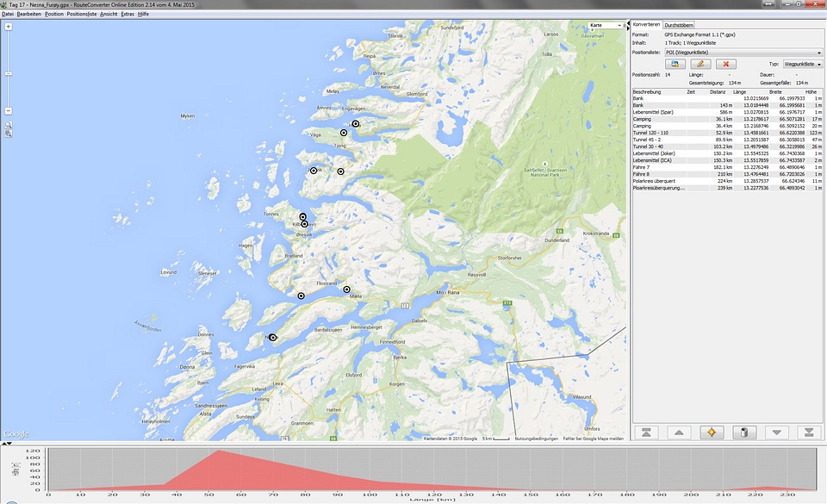Click the trash can delete position button
The image size is (827, 504).
[x=744, y=432]
